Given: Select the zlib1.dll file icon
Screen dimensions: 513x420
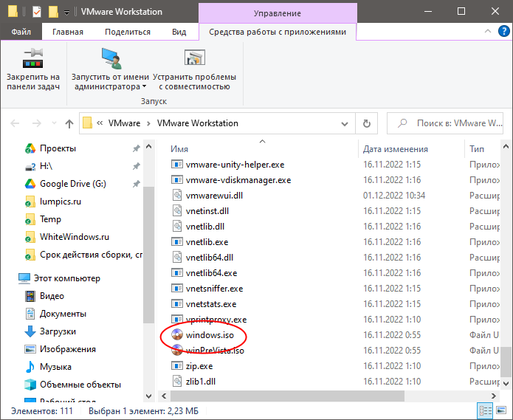Looking at the screenshot, I should click(177, 381).
